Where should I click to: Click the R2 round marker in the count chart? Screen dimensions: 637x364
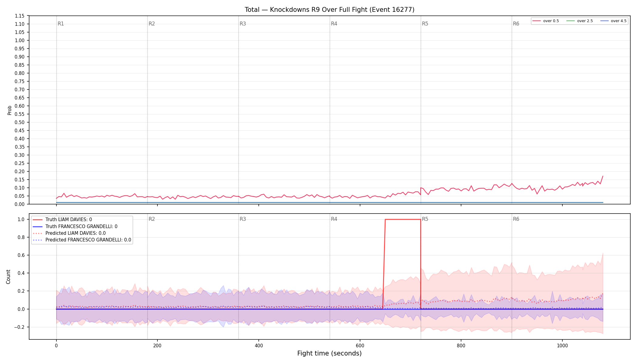tap(152, 219)
